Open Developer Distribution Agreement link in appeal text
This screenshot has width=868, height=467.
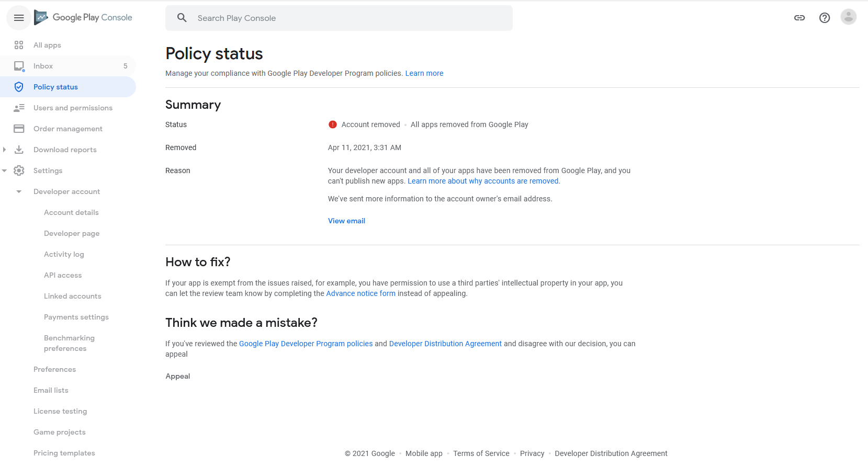(x=445, y=344)
